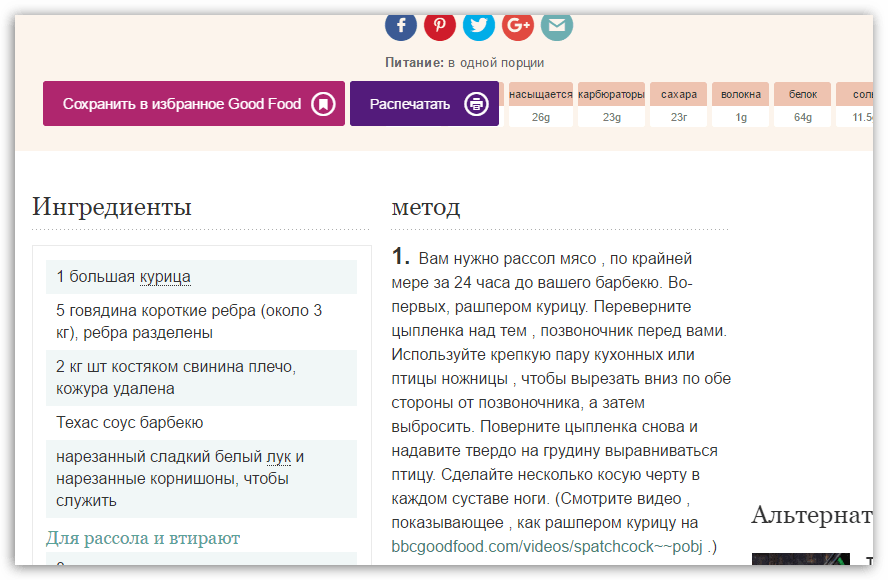Click the насыщается nutrition label

540,95
